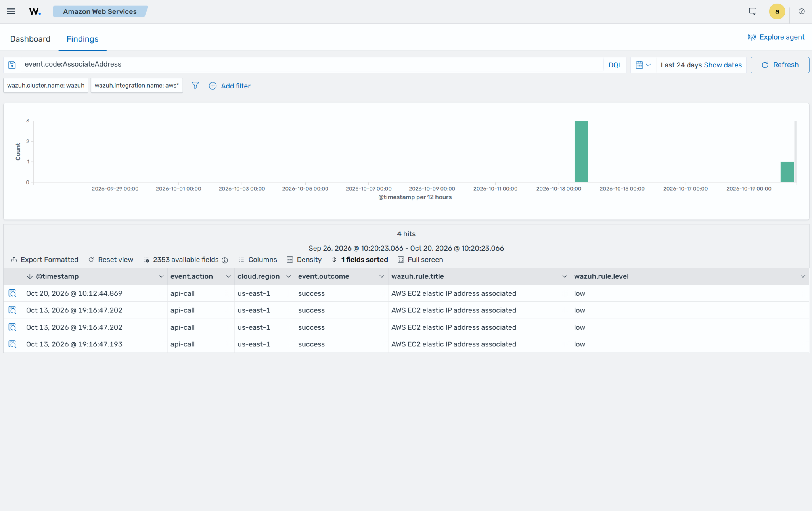Screen dimensions: 812x511
Task: Inspect document for Oct 13 19:16:47.193 row
Action: tap(12, 344)
